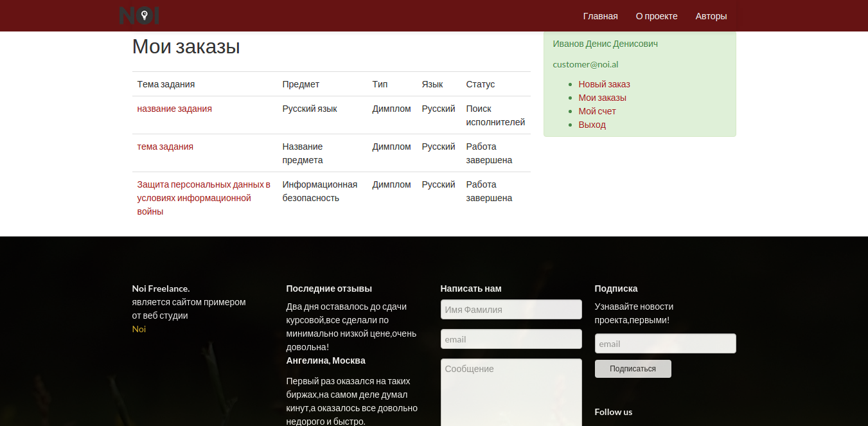Click the customer@noi.al email text
Viewport: 868px width, 426px height.
585,64
